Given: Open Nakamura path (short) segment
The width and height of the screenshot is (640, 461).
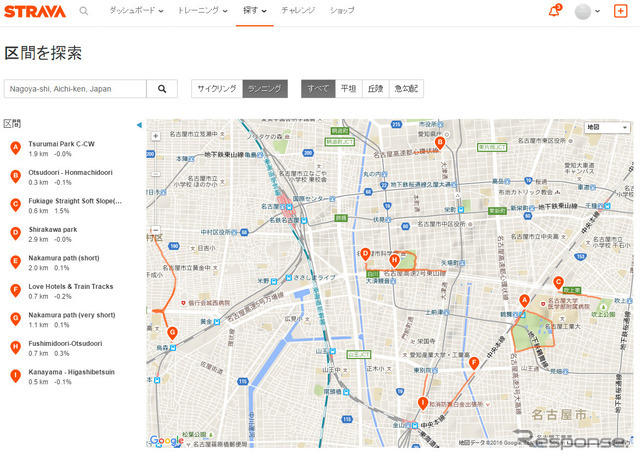Looking at the screenshot, I should (x=64, y=258).
